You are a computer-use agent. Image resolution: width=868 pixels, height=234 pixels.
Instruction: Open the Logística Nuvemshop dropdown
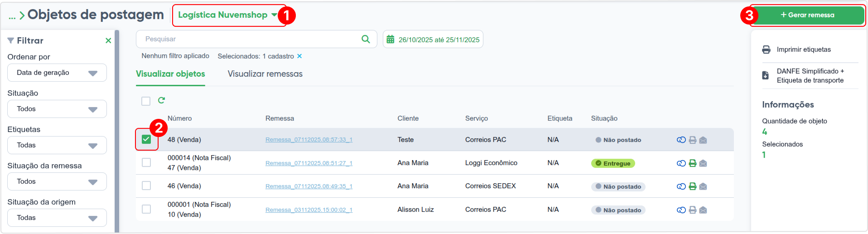(227, 15)
